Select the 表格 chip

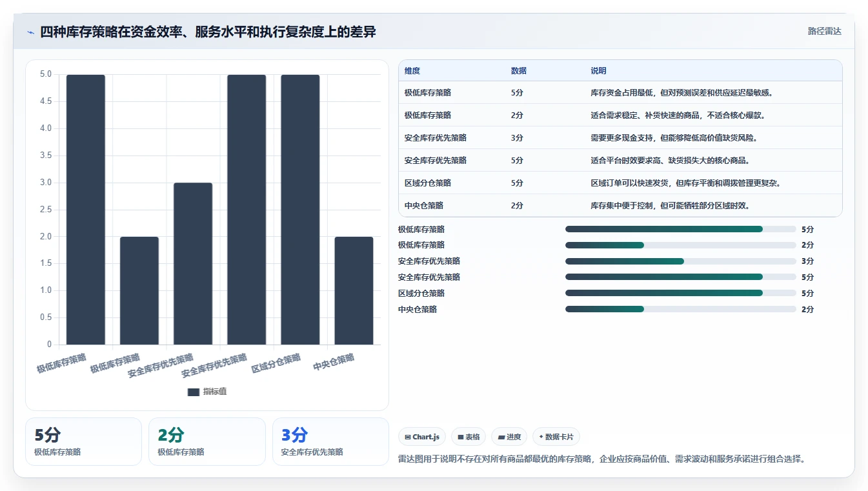pyautogui.click(x=469, y=437)
